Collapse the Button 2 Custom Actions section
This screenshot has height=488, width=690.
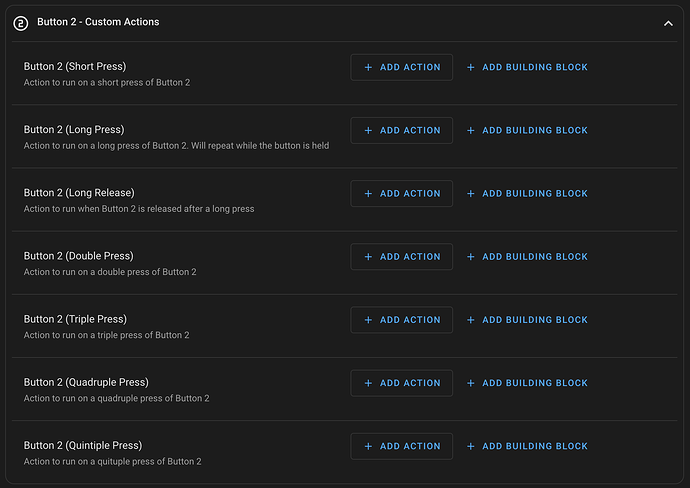point(668,23)
